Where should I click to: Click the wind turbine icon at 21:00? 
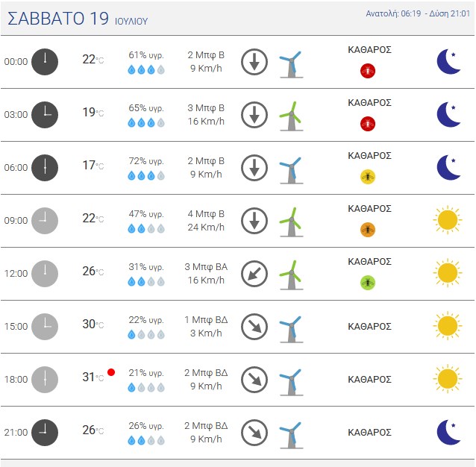click(x=291, y=435)
